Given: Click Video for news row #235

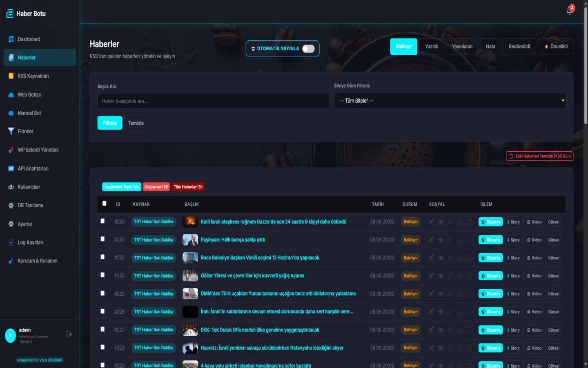Looking at the screenshot, I should (x=534, y=258).
